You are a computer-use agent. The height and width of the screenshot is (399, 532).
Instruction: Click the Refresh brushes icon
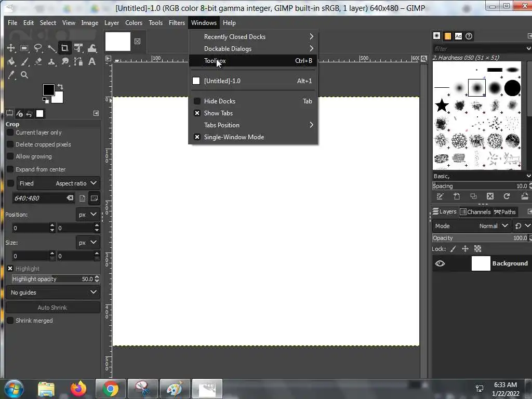click(x=507, y=196)
